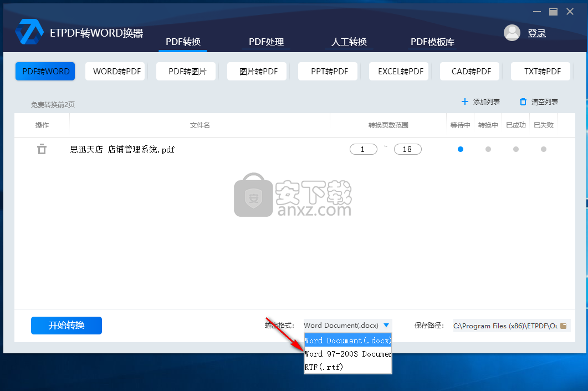The height and width of the screenshot is (391, 588).
Task: Minimize the ETPDF window
Action: click(537, 12)
